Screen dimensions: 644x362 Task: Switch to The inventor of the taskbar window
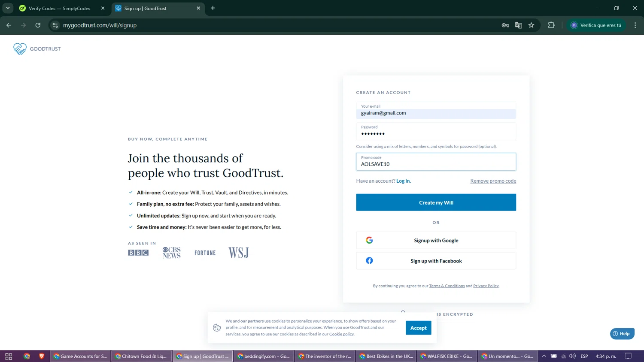[325, 356]
